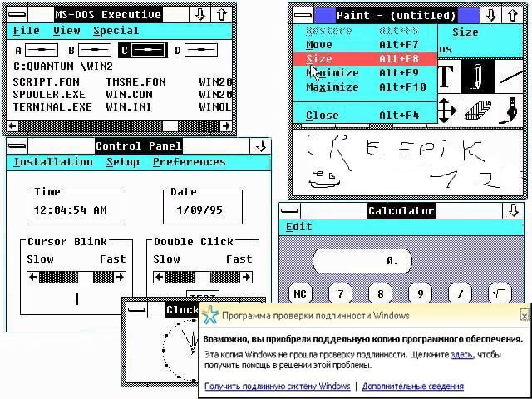Click calculator key 7
The image size is (532, 399).
pos(340,293)
